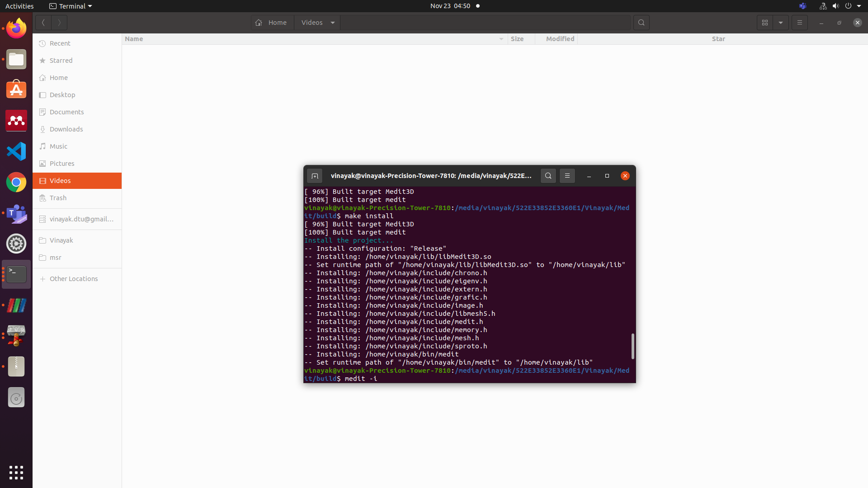This screenshot has height=488, width=868.
Task: Open Ubuntu Software from the dock
Action: tap(16, 90)
